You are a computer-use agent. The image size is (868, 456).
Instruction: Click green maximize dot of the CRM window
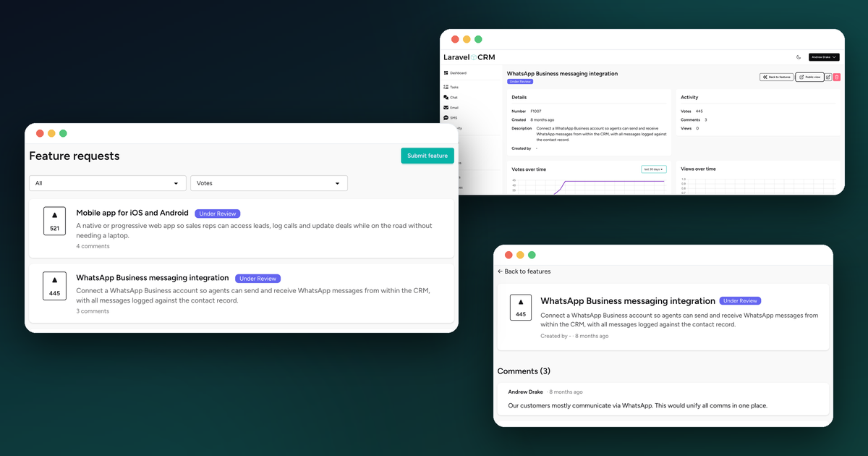pyautogui.click(x=478, y=39)
